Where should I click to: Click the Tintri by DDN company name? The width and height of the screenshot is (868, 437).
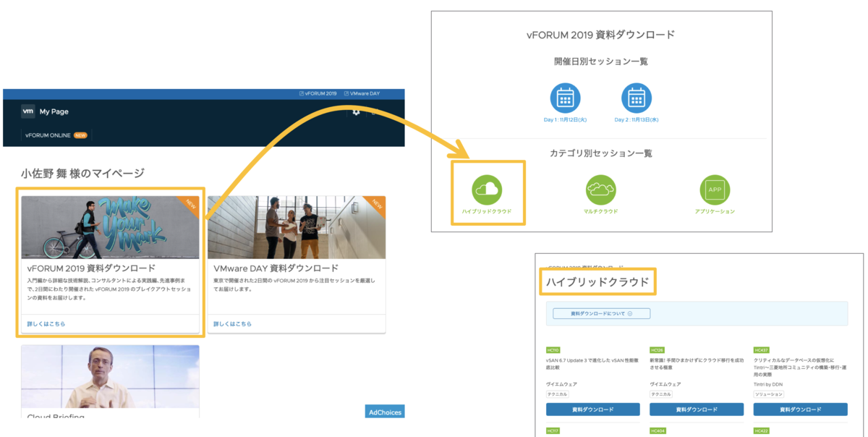click(769, 384)
